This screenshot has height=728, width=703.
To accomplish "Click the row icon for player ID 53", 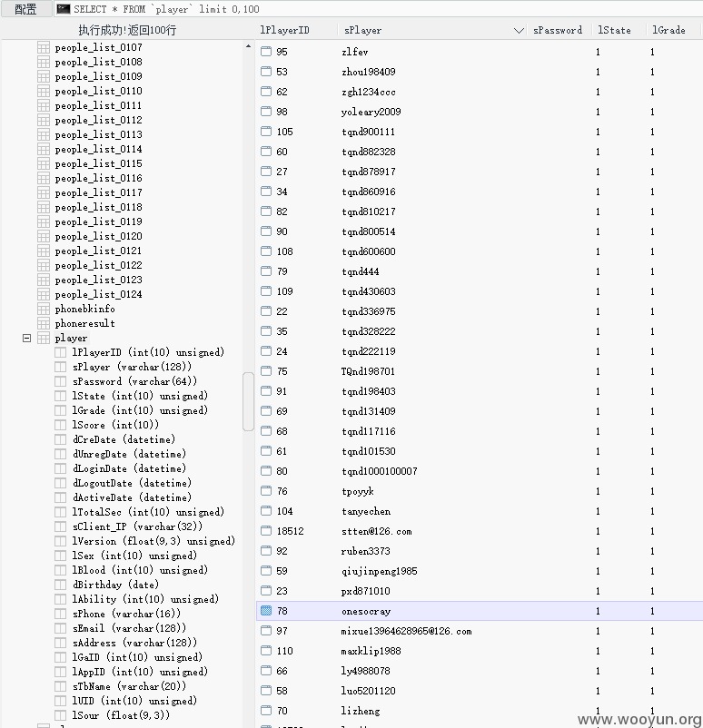I will (266, 72).
